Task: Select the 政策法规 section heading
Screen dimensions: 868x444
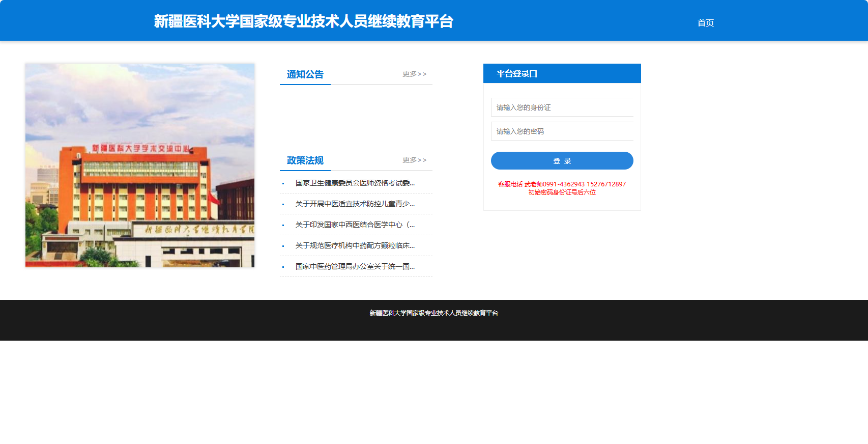Action: [x=305, y=160]
